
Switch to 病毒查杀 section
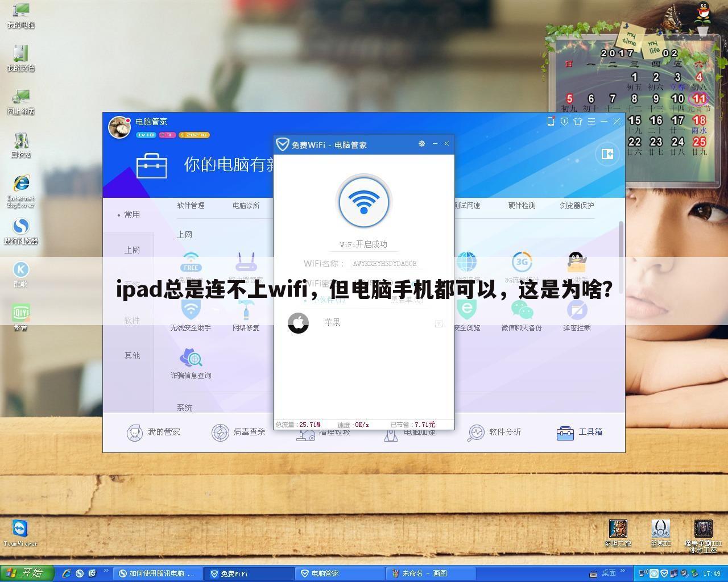(x=238, y=433)
